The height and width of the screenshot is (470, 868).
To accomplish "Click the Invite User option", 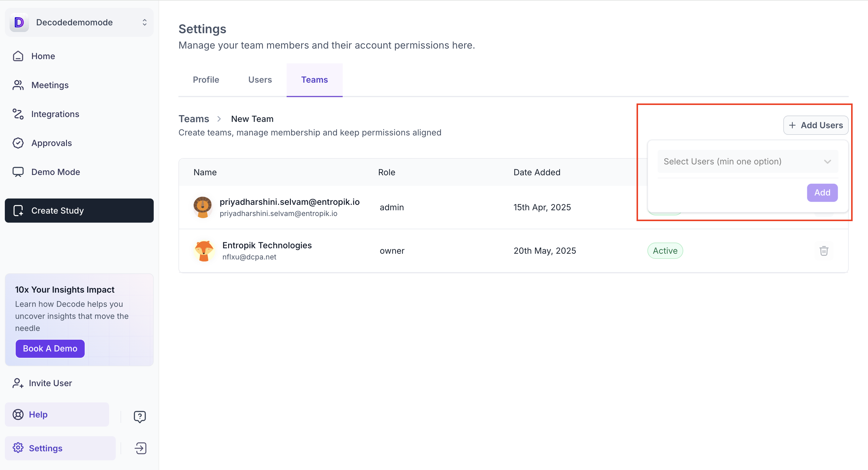I will (50, 383).
